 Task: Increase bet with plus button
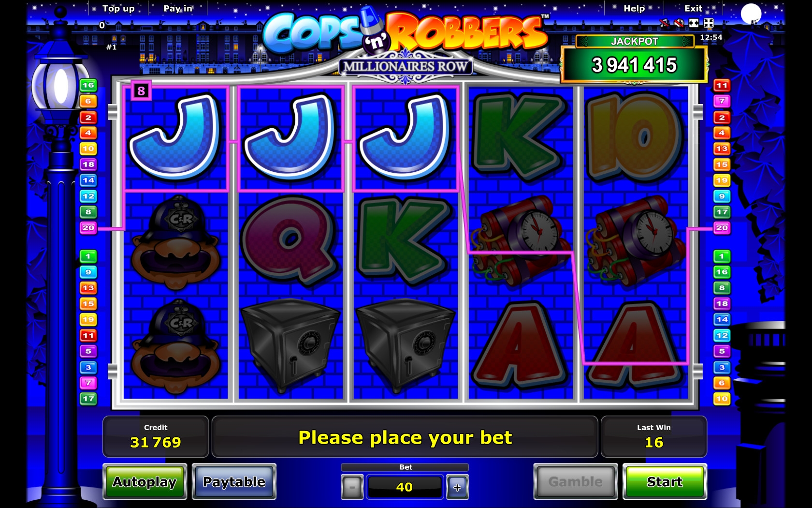457,487
